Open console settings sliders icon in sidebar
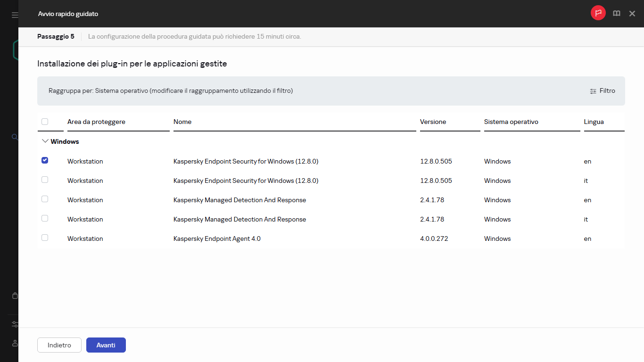This screenshot has width=644, height=362. pos(14,324)
